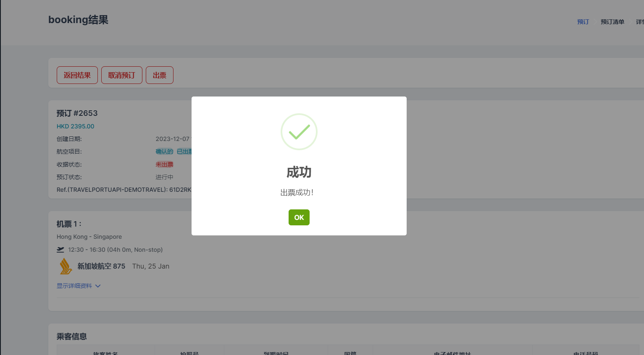The height and width of the screenshot is (355, 644).
Task: Click the green OK button
Action: [x=299, y=217]
